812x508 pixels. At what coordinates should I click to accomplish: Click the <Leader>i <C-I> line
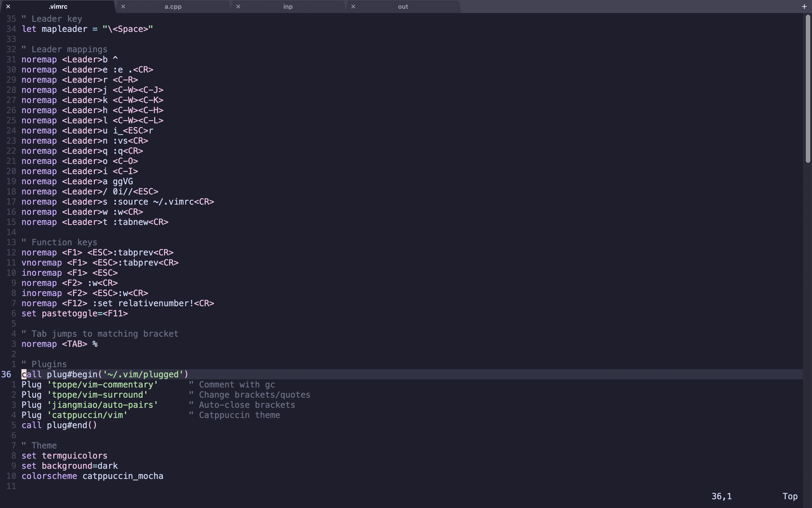80,171
